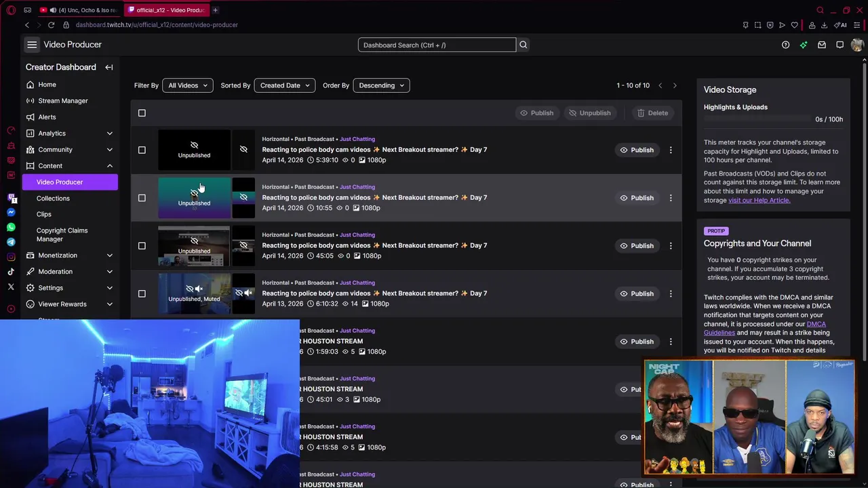This screenshot has width=868, height=488.
Task: Collapse the Creator Dashboard sidebar arrow
Action: tap(108, 67)
